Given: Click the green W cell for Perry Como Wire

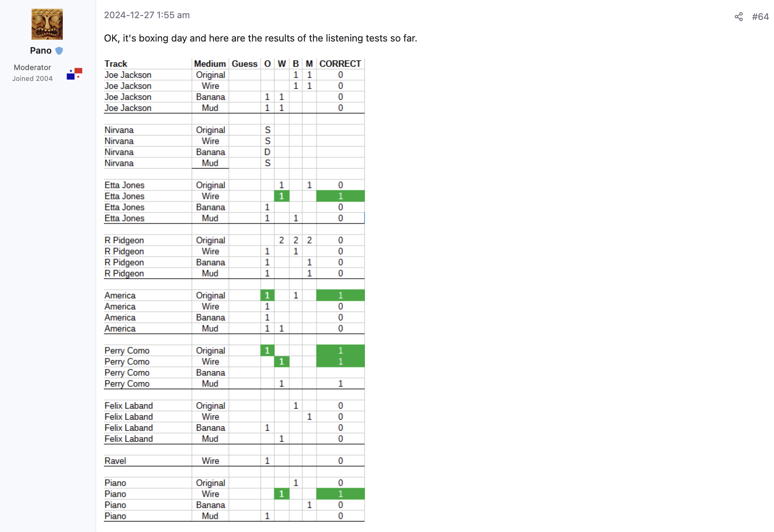Looking at the screenshot, I should (281, 362).
